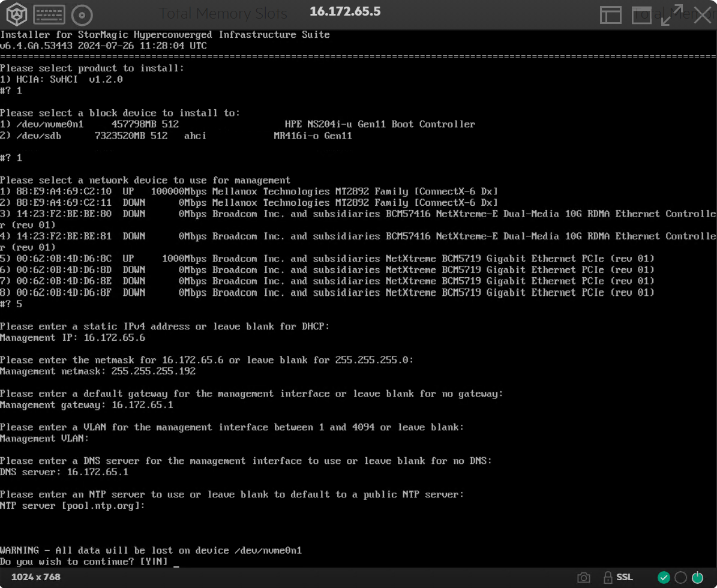Screen dimensions: 717x588
Task: Click network device 00:62:0B:4D:D6:8E row
Action: click(x=328, y=281)
